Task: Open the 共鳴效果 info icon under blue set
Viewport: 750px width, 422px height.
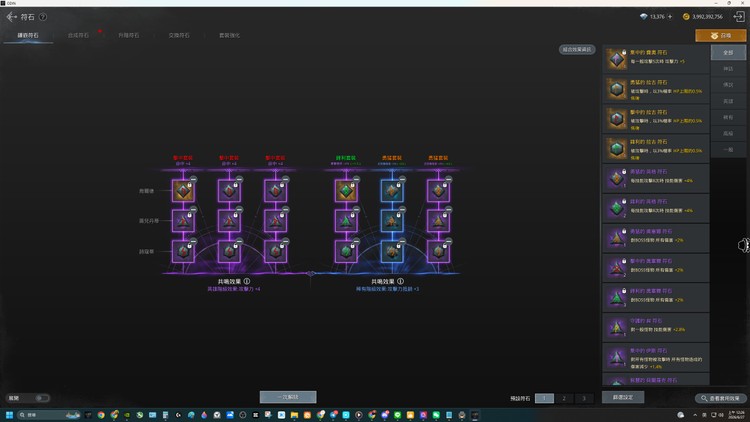Action: (x=400, y=281)
